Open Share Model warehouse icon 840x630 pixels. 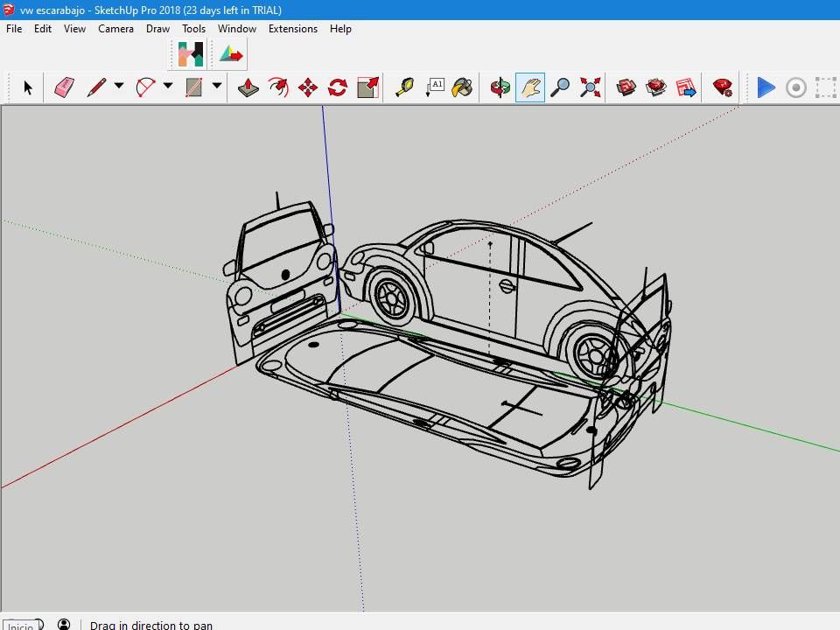pos(655,87)
